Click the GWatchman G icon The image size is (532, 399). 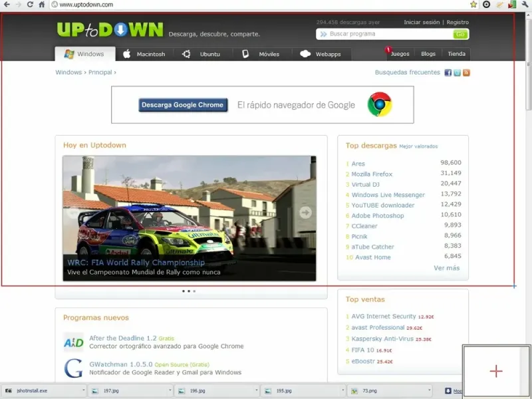click(73, 368)
